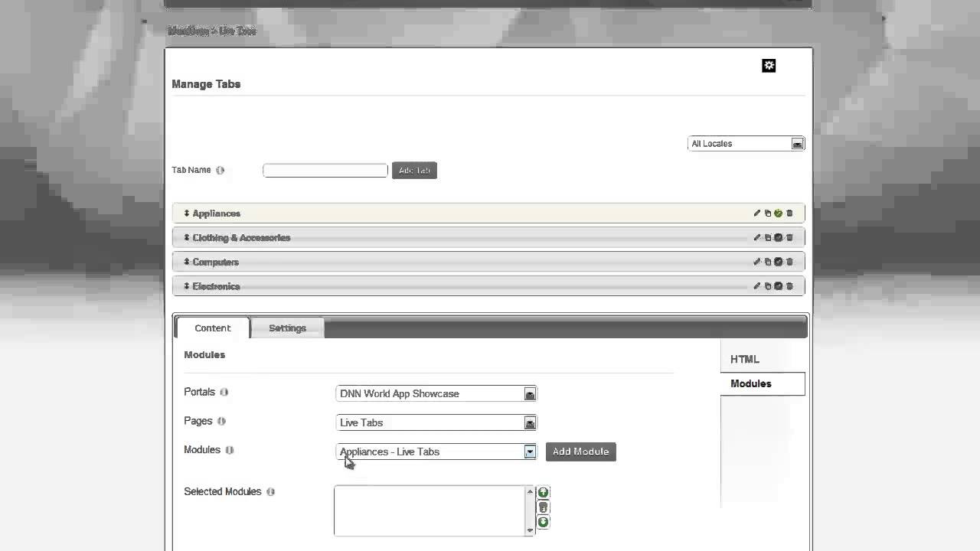Click the Live Tabs breadcrumb link
980x551 pixels.
click(x=238, y=31)
